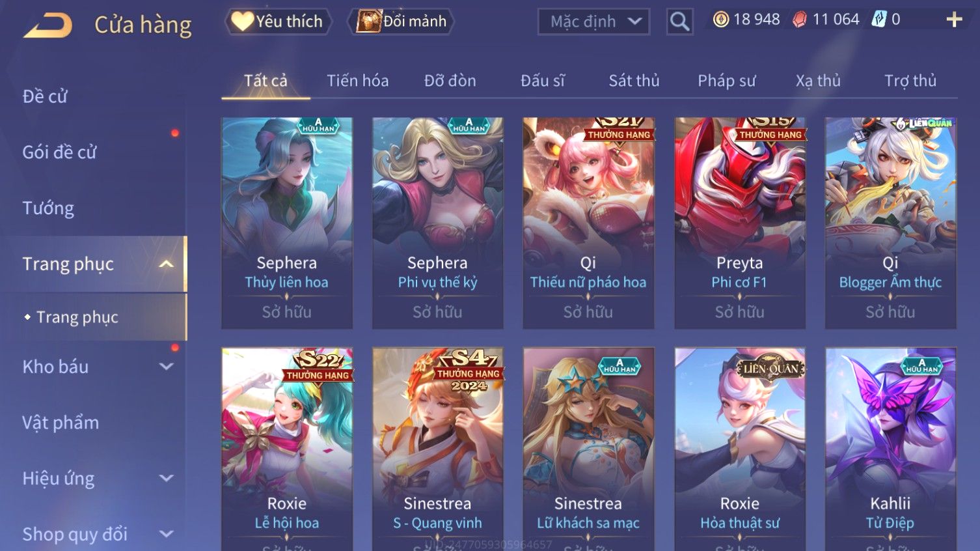Screen dimensions: 980x551
Task: Switch to the Pháp sư tab
Action: 726,81
